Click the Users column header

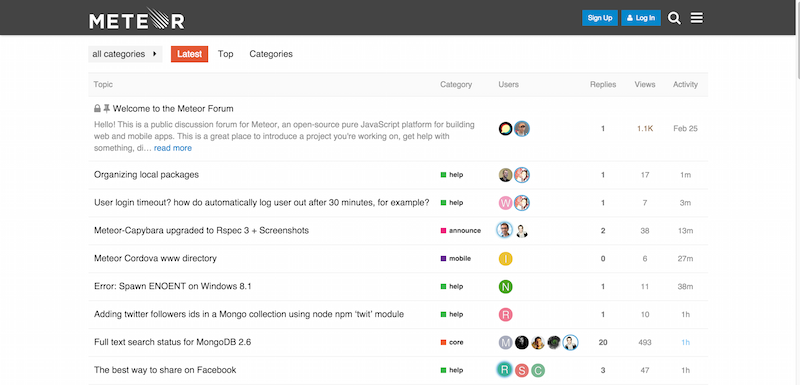point(508,85)
